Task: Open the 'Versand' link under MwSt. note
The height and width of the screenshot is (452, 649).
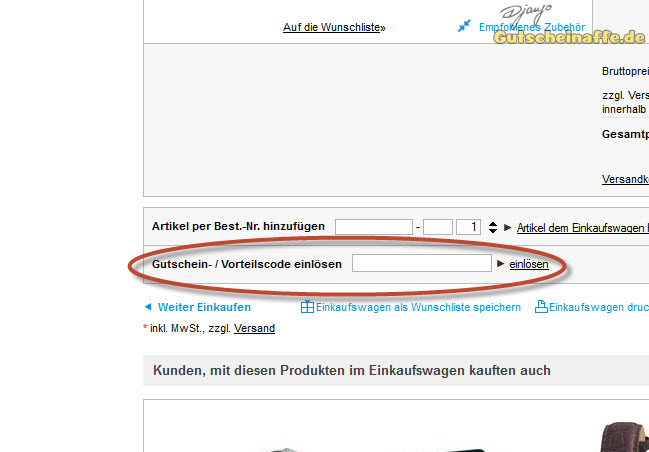Action: [x=254, y=328]
